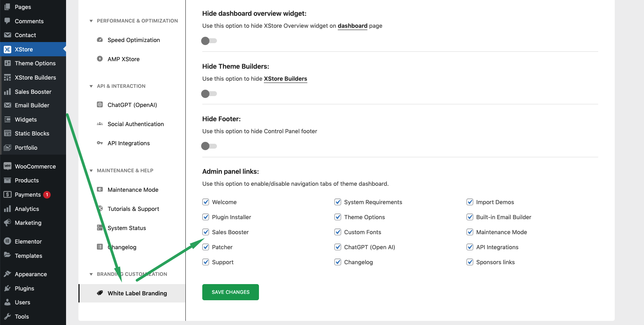Click the XStore Builders icon
Image resolution: width=644 pixels, height=325 pixels.
[x=8, y=77]
